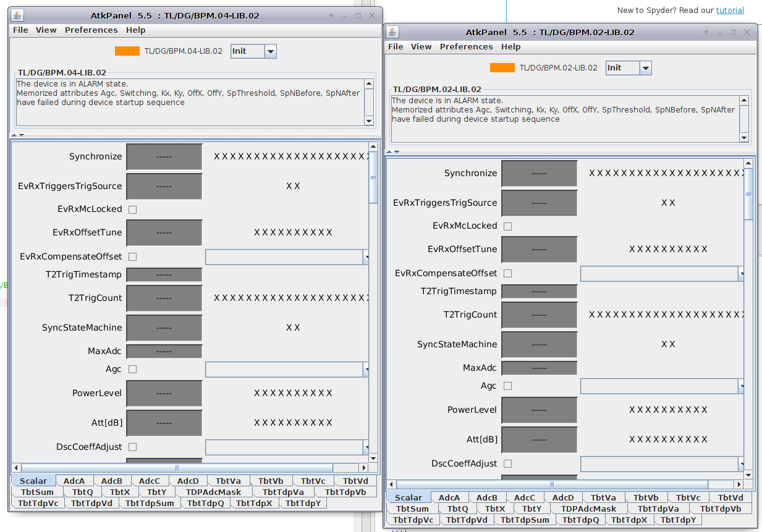Screen dimensions: 762x532
Task: Expand EvRxCompensateOffset combo box in BPM.02-LIB.02
Action: click(741, 273)
